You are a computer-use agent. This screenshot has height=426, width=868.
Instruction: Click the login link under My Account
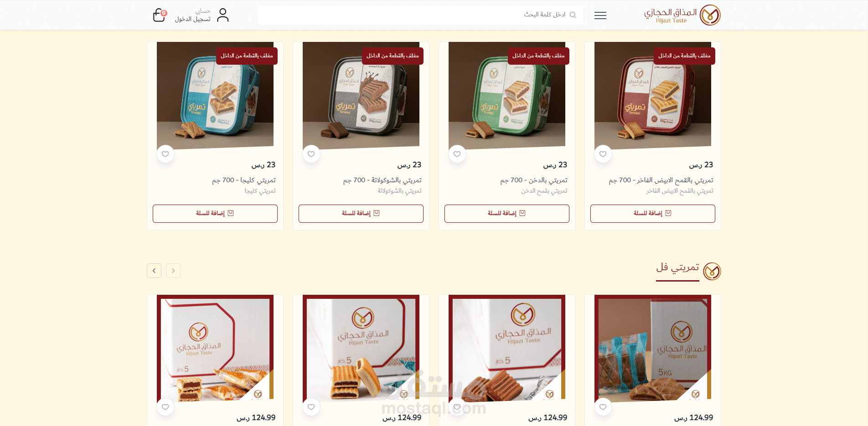click(x=193, y=19)
